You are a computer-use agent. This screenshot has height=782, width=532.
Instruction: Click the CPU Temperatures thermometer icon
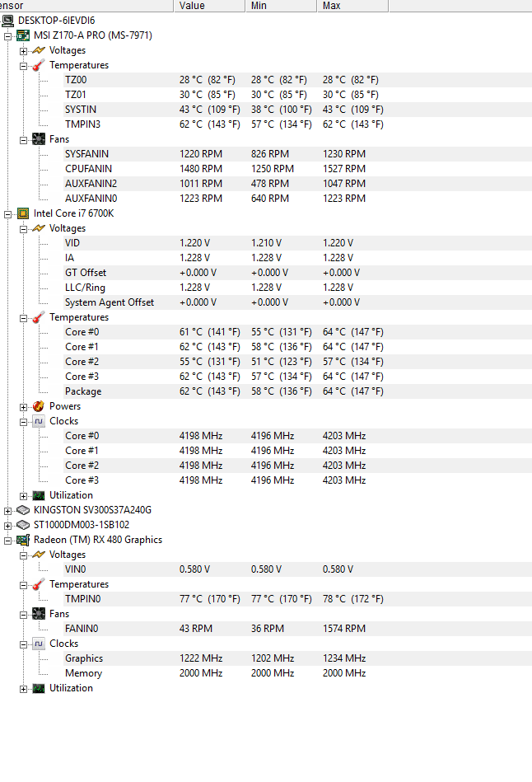pyautogui.click(x=39, y=318)
